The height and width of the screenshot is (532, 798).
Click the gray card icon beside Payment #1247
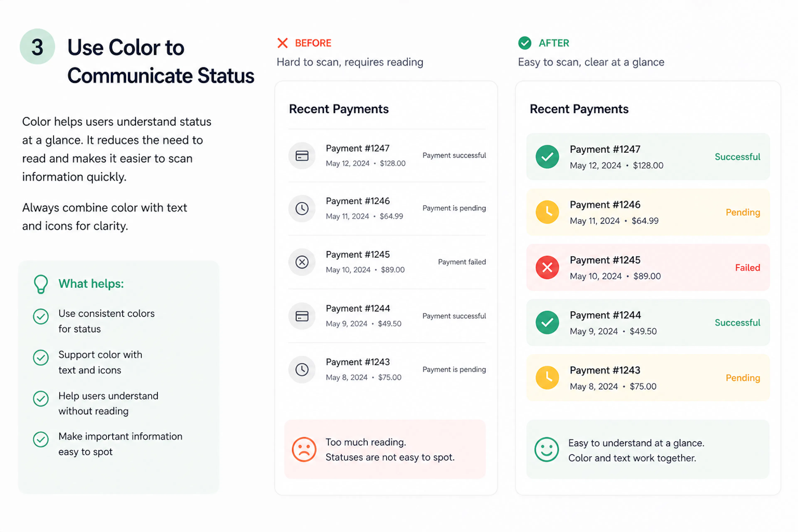point(302,156)
